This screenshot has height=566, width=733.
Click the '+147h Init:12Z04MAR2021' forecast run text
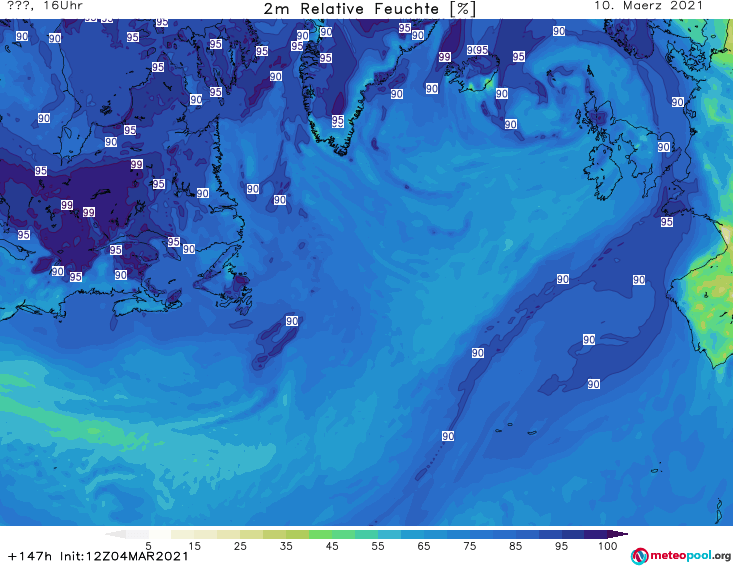tap(98, 556)
